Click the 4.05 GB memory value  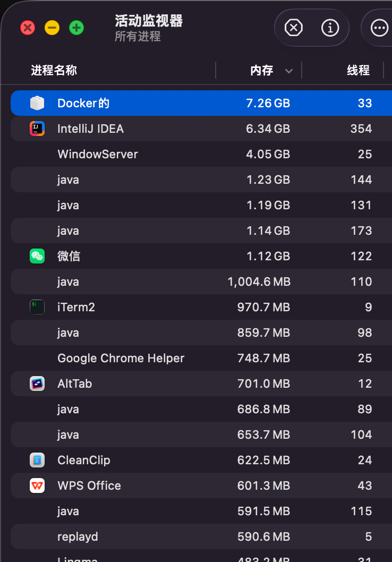coord(268,154)
